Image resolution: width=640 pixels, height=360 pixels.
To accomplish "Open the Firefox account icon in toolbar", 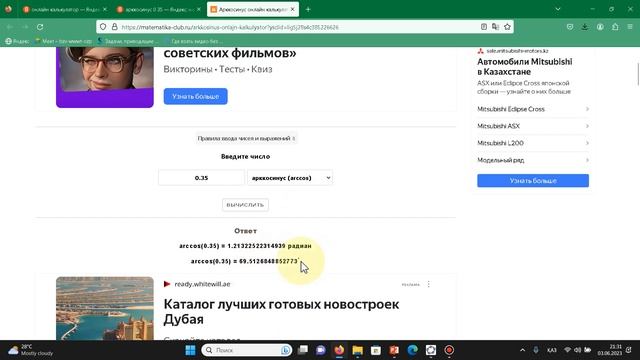I will pyautogui.click(x=600, y=27).
